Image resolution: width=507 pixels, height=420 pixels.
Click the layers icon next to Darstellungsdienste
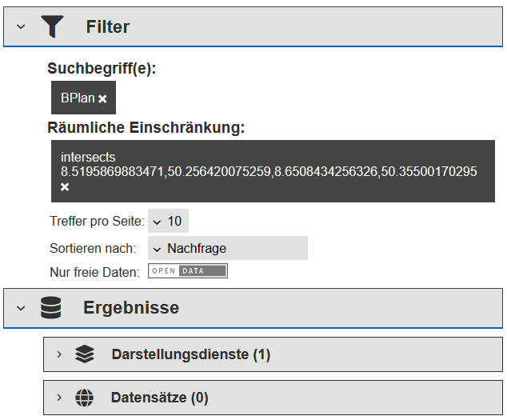tap(85, 354)
